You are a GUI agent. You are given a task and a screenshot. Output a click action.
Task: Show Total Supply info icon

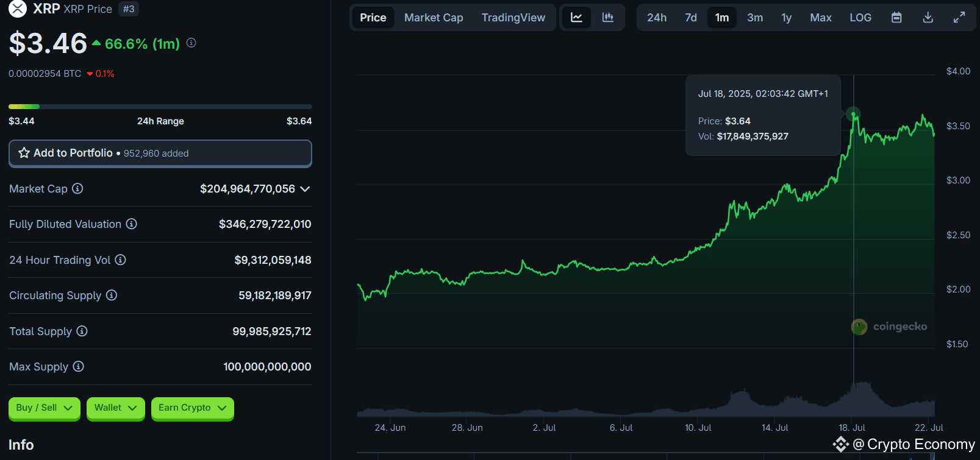pos(82,331)
